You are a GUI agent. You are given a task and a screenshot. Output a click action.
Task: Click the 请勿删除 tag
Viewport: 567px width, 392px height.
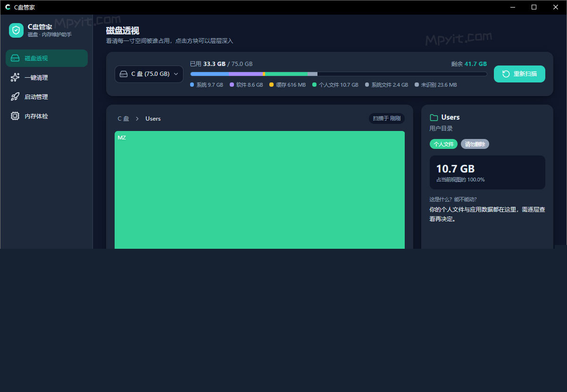click(475, 144)
